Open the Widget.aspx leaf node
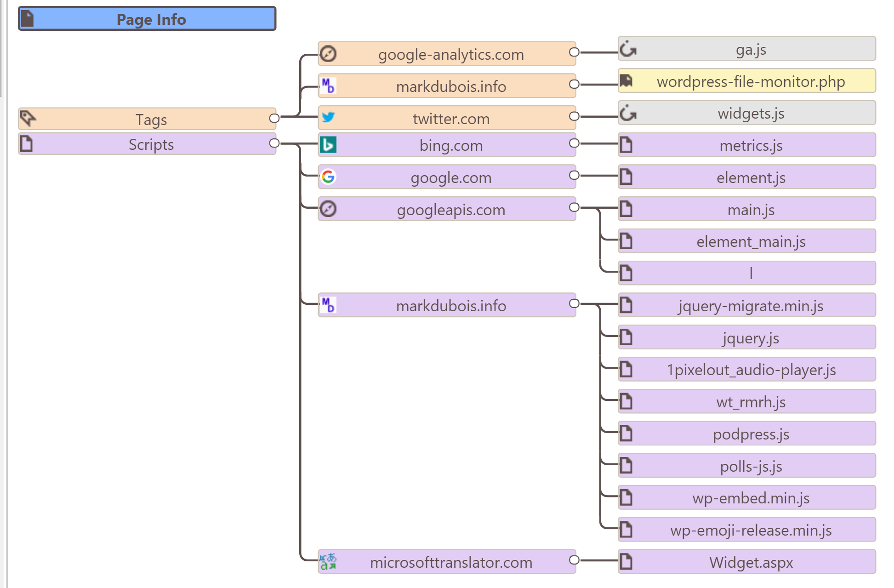894x588 pixels. tap(747, 562)
